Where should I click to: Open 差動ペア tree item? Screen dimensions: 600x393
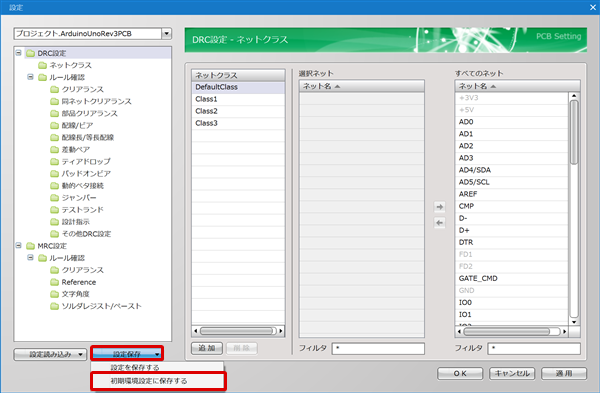click(x=76, y=150)
